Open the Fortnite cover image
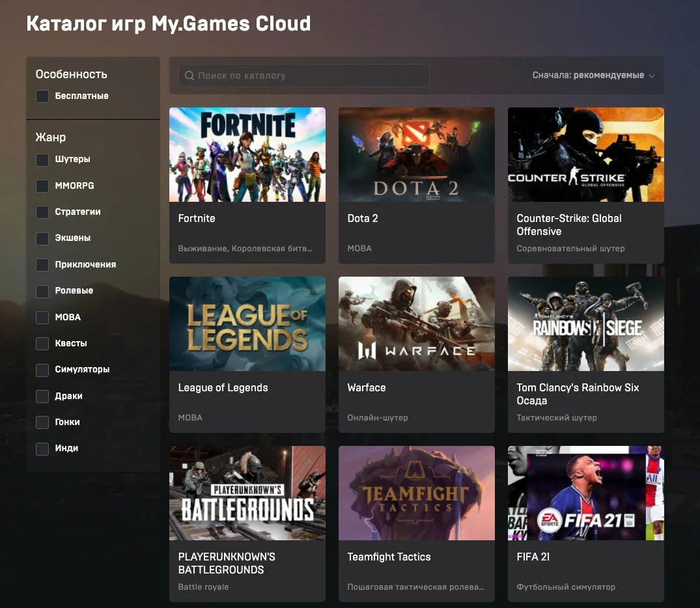The width and height of the screenshot is (700, 608). (x=247, y=154)
